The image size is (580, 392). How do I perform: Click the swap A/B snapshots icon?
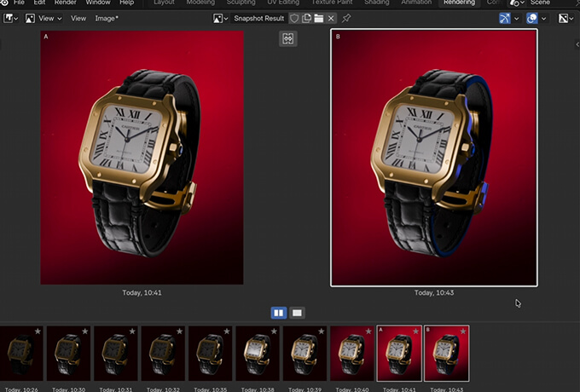(x=287, y=39)
